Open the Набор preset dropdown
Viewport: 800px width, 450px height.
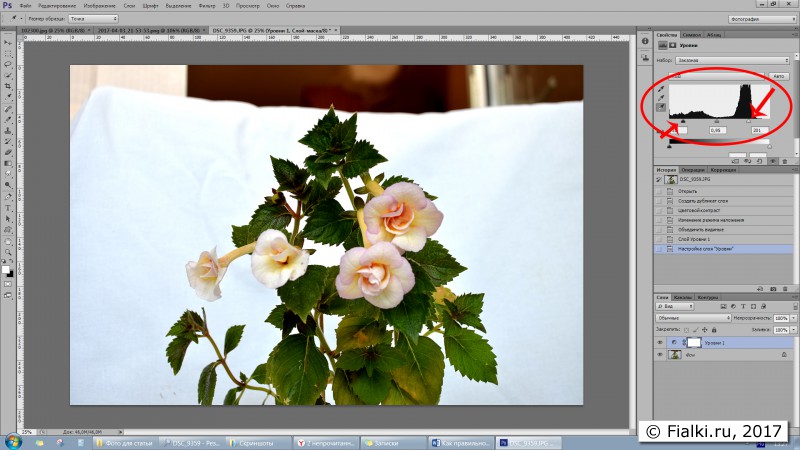[x=735, y=60]
